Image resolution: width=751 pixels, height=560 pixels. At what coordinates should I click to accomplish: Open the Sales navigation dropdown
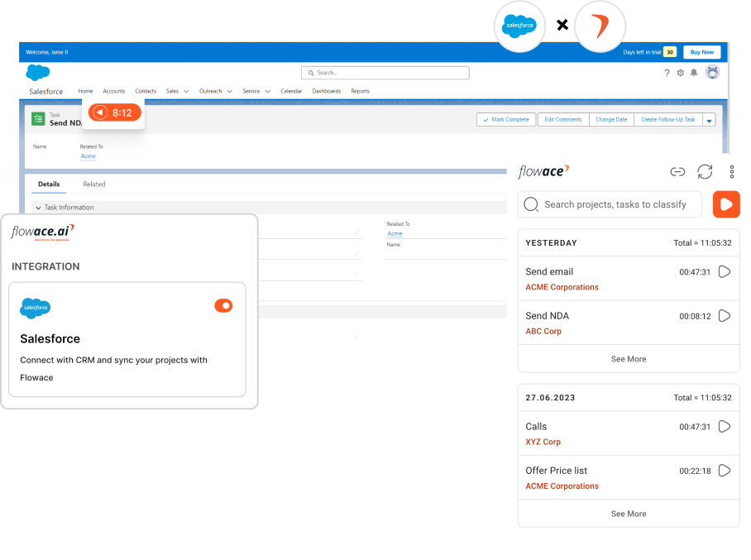[x=176, y=91]
